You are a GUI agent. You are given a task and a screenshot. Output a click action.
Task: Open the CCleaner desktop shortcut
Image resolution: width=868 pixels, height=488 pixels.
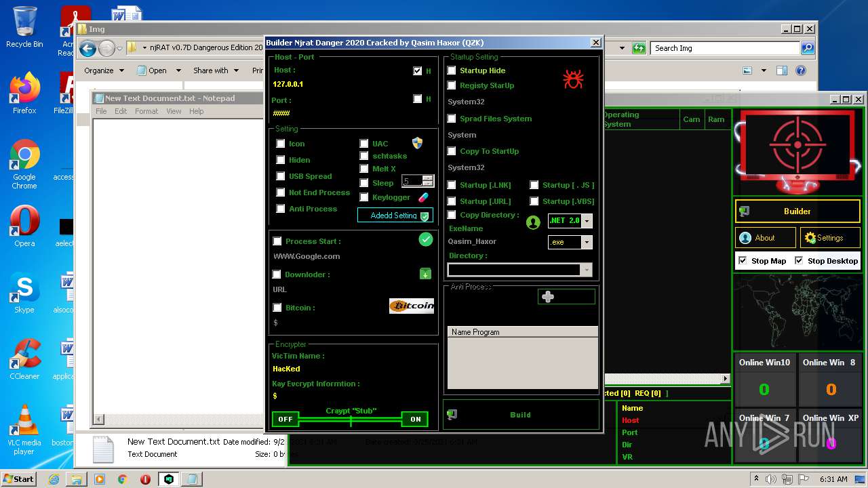click(x=24, y=359)
